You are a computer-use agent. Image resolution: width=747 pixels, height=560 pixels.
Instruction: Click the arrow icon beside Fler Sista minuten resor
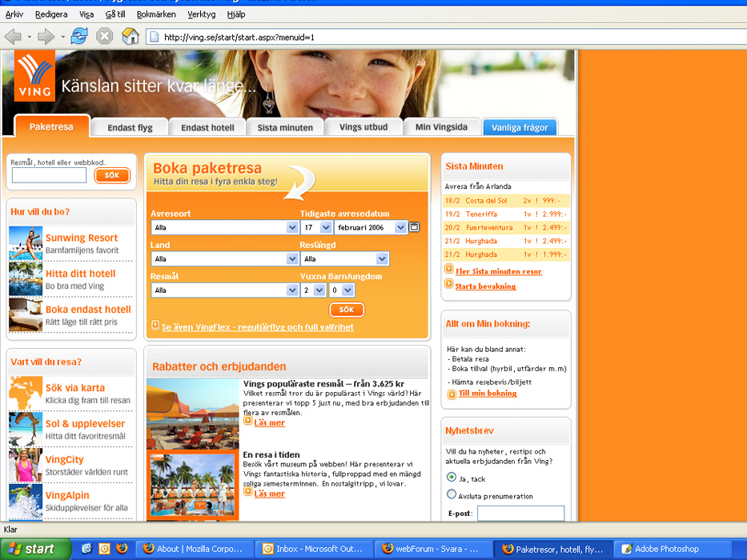(449, 269)
